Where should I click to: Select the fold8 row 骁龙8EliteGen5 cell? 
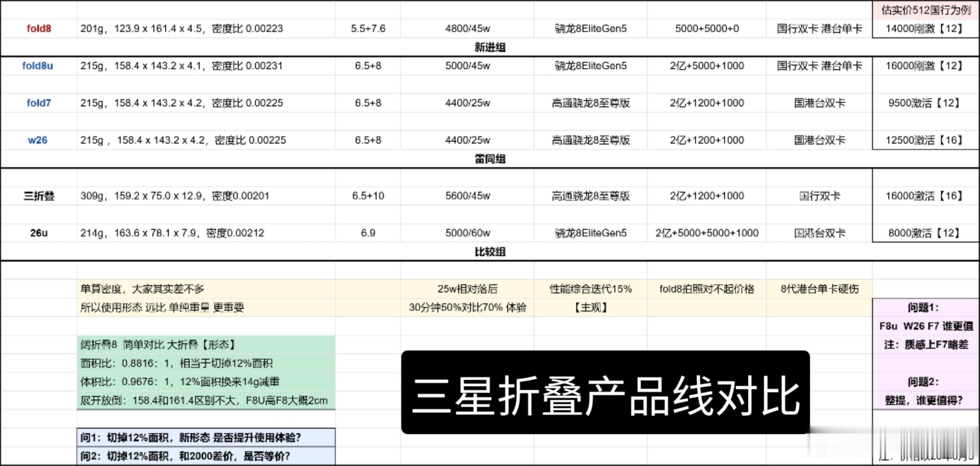(x=591, y=28)
